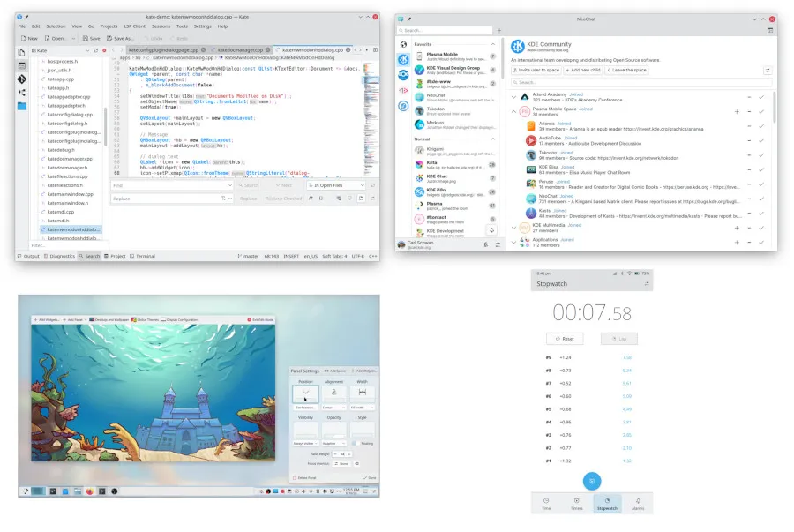Screen dimensions: 794x532
Task: Open the Git icon in Kate's left sidebar
Action: (21, 79)
